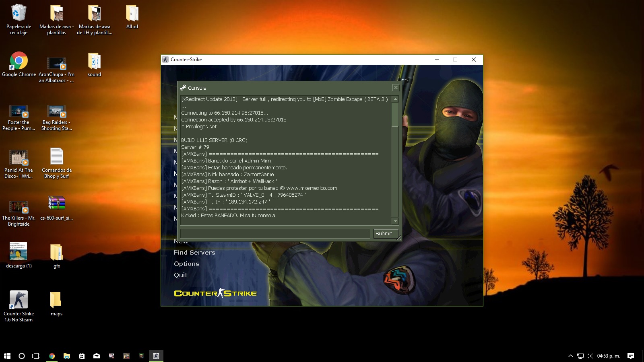This screenshot has height=362, width=644.
Task: Select the 'cs-600-surf_si...' WinRAR archive
Action: [56, 208]
